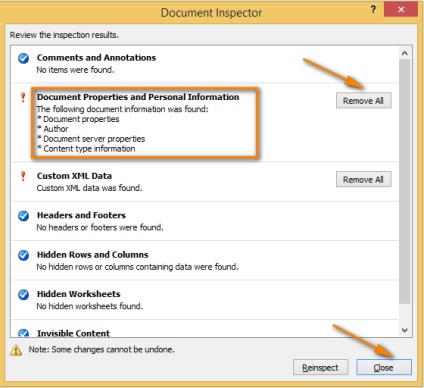Image resolution: width=424 pixels, height=388 pixels.
Task: Click the scrollbar down arrow
Action: click(x=405, y=330)
